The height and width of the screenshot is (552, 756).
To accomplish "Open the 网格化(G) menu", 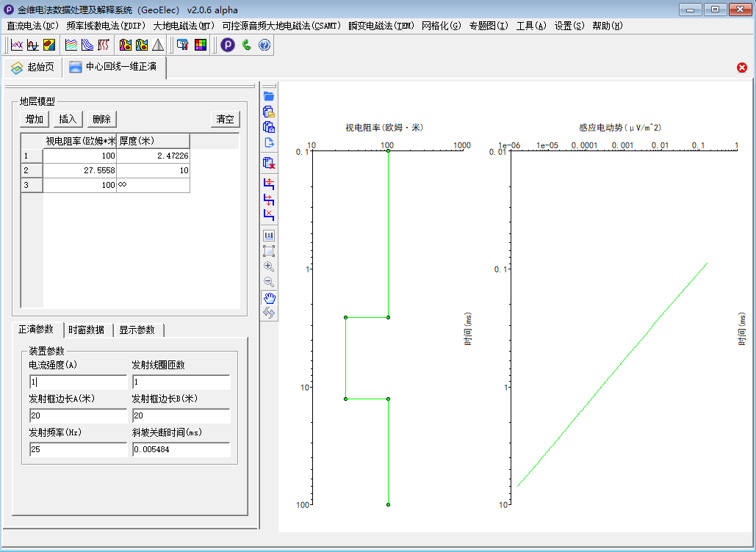I will point(441,26).
